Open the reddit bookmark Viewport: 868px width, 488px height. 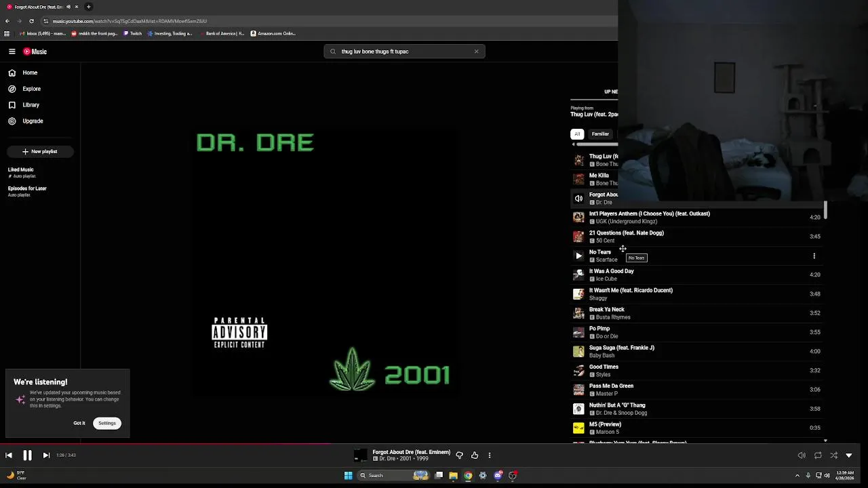(x=95, y=33)
